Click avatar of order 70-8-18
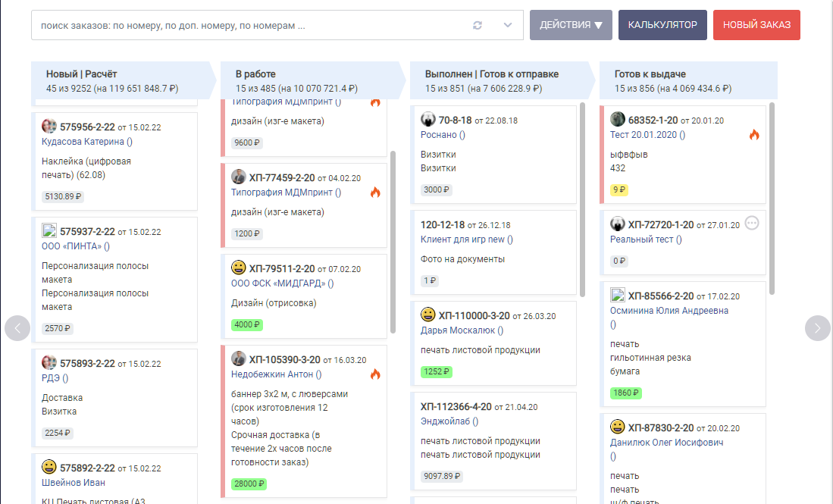 click(428, 119)
